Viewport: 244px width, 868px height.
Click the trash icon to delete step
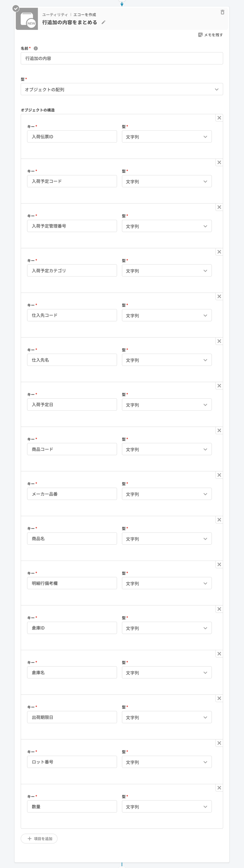pyautogui.click(x=222, y=12)
